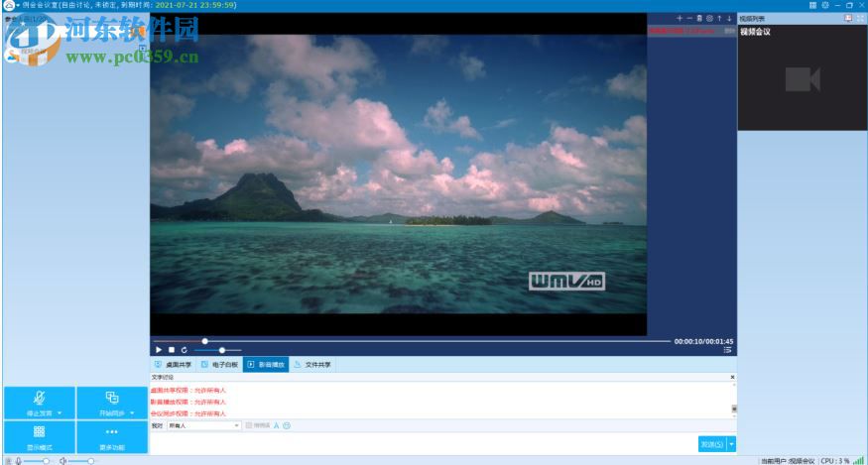Click the small icon left of microphone in the bottom bar
The width and height of the screenshot is (868, 465).
click(x=8, y=461)
